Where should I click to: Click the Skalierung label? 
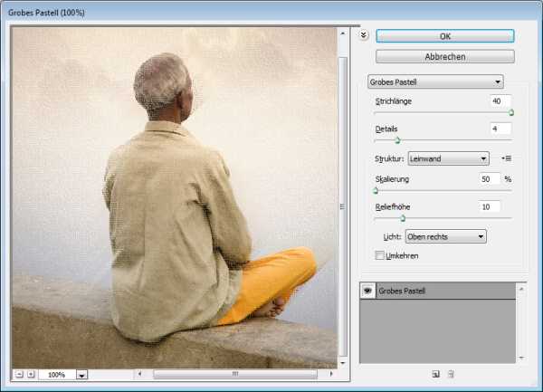tap(392, 179)
